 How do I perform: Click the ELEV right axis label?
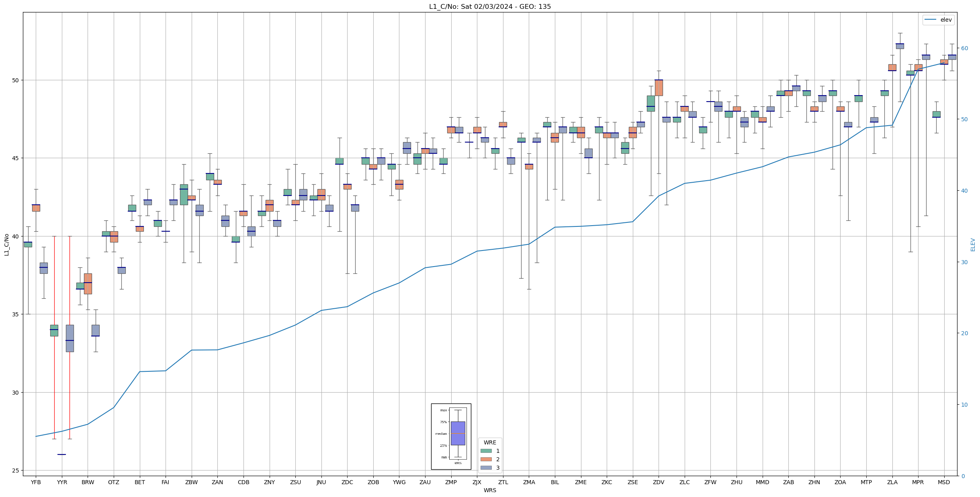tap(973, 244)
